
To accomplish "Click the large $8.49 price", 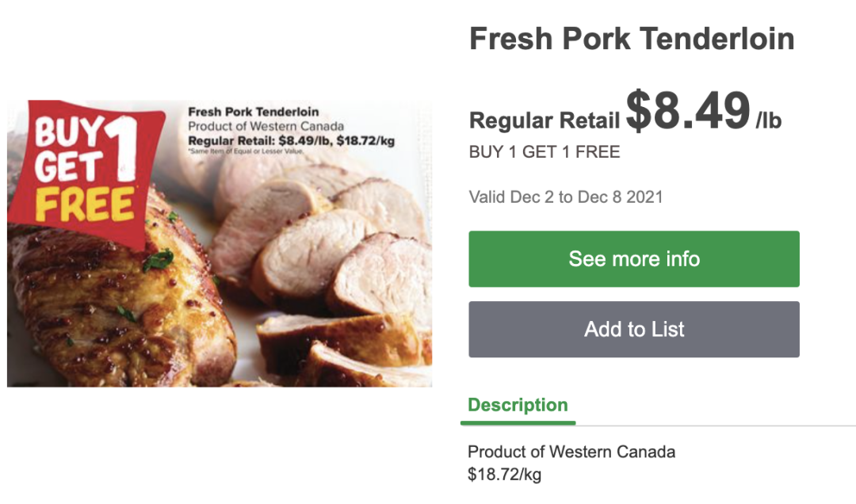I will tap(688, 111).
